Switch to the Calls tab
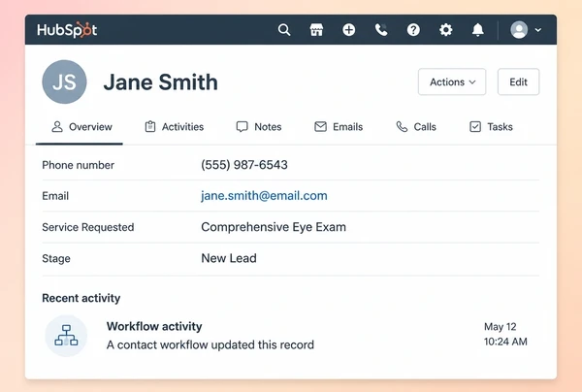 tap(416, 127)
